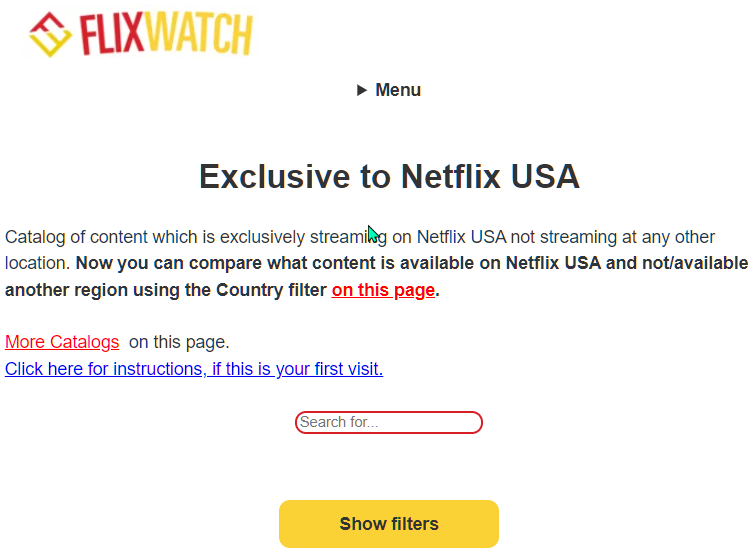Image resolution: width=750 pixels, height=553 pixels.
Task: Open the red 'on this page' link
Action: (383, 290)
